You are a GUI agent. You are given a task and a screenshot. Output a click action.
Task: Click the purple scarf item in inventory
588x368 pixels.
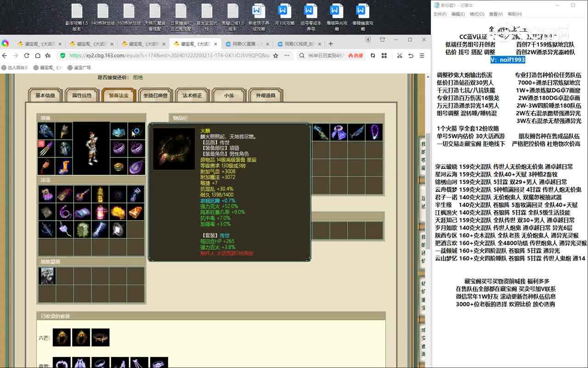(339, 132)
